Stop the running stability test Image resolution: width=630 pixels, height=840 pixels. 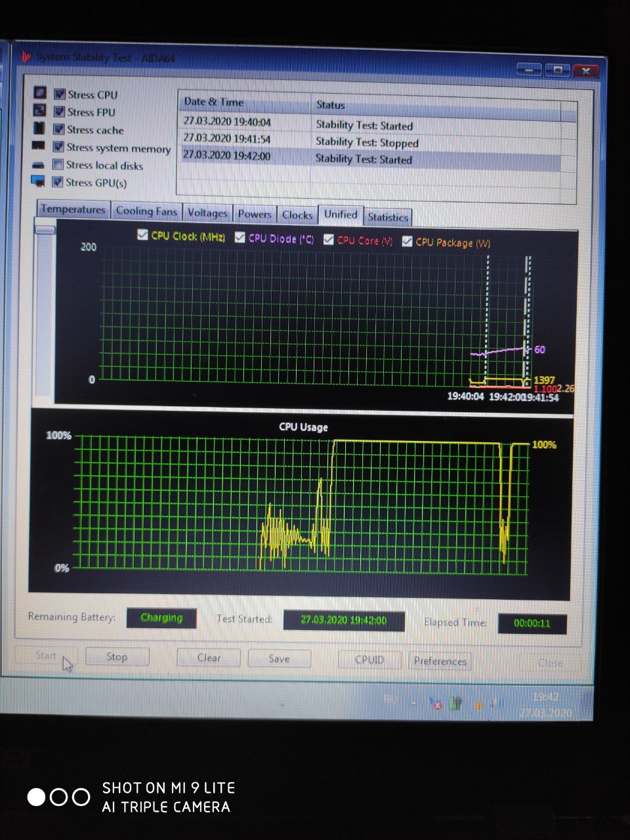[x=117, y=656]
